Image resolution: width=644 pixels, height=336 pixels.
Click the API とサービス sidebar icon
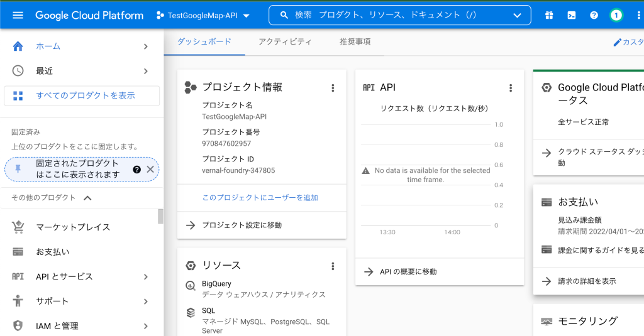[18, 276]
